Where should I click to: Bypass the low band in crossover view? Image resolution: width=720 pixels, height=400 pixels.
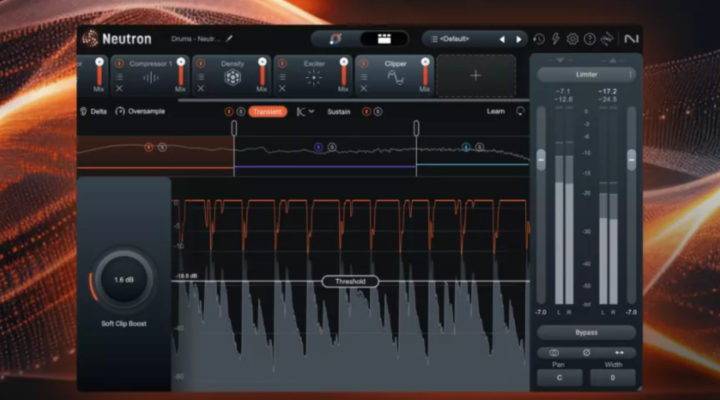[148, 147]
